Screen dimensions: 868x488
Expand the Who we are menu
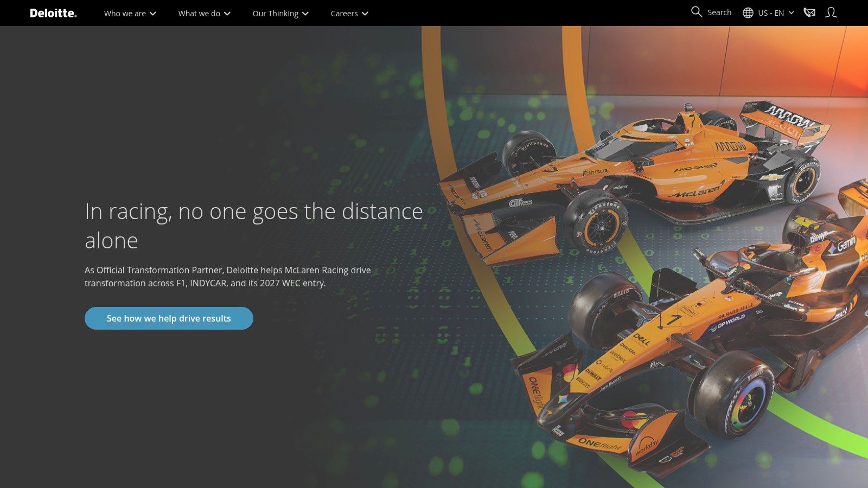point(130,14)
